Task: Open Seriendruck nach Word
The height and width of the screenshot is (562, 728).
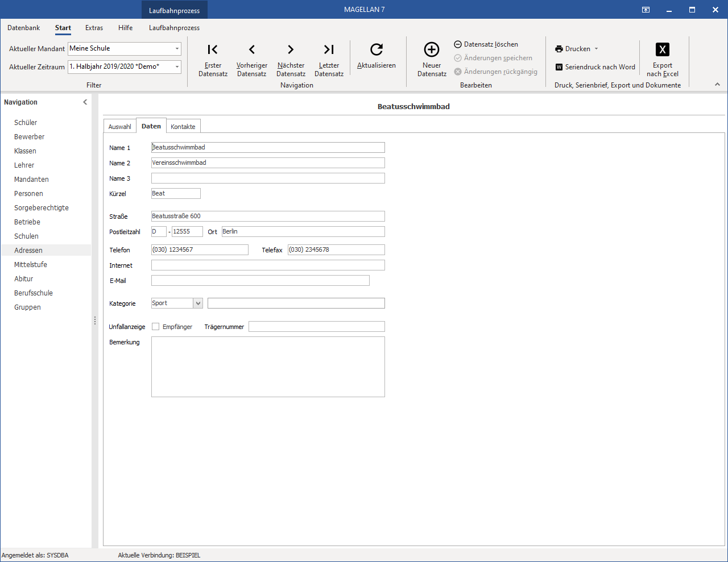Action: (x=595, y=67)
